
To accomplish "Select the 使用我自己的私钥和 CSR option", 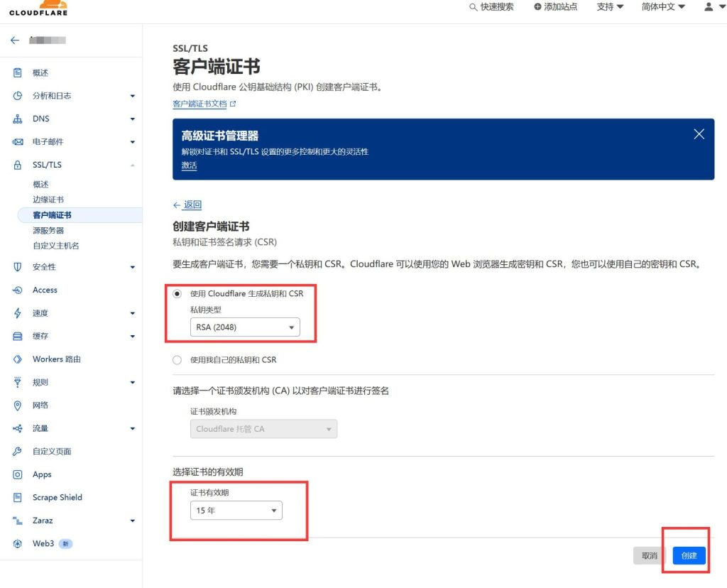I will point(177,360).
